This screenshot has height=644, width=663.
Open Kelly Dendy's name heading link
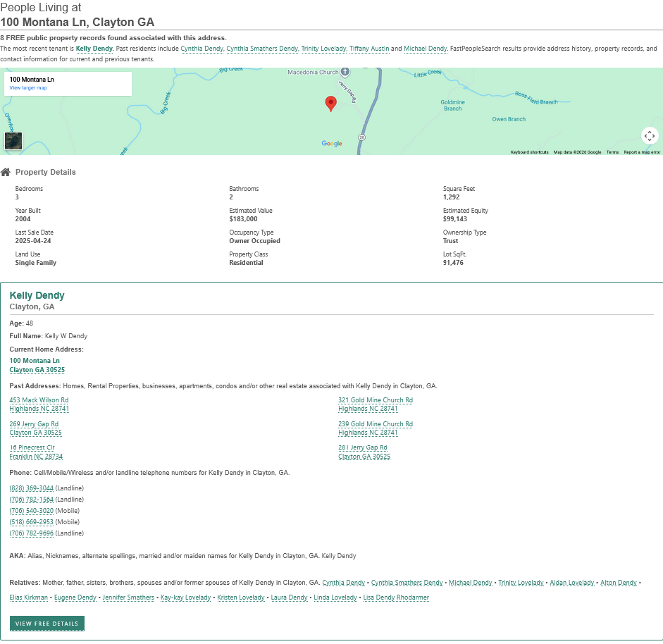[37, 296]
